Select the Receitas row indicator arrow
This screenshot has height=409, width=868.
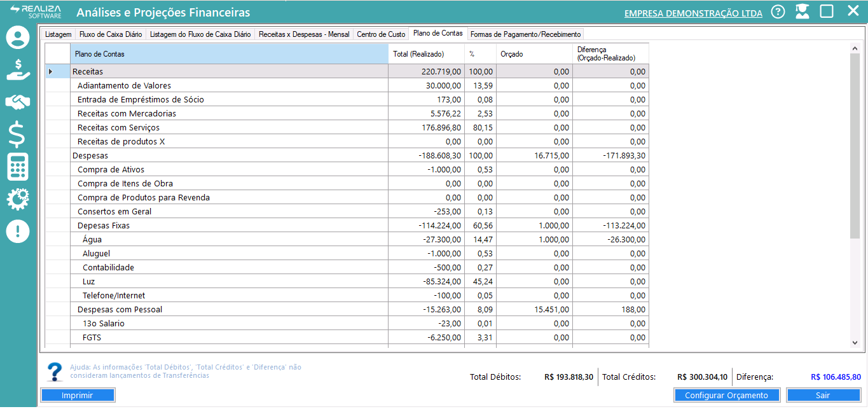click(51, 72)
